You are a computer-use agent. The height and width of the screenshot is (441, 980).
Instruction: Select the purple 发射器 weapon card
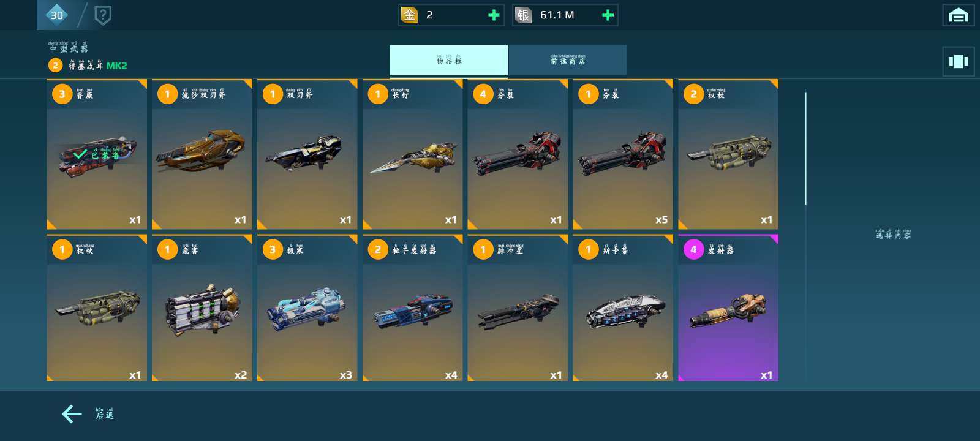pos(728,308)
